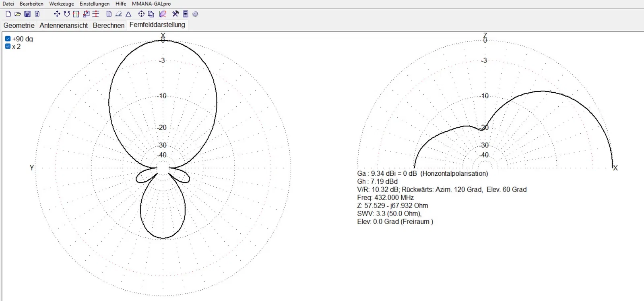Click the rotate arrow toolbar icon
Image resolution: width=644 pixels, height=301 pixels.
coord(66,14)
